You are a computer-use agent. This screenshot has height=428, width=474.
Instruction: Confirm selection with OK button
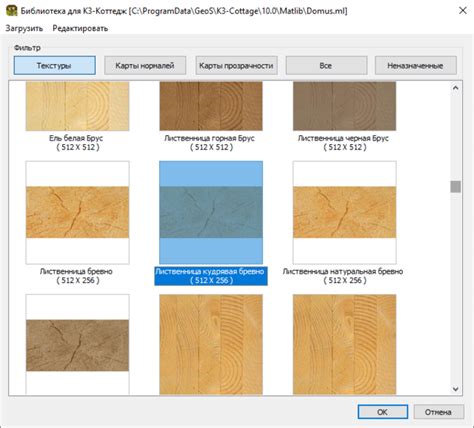coord(382,412)
